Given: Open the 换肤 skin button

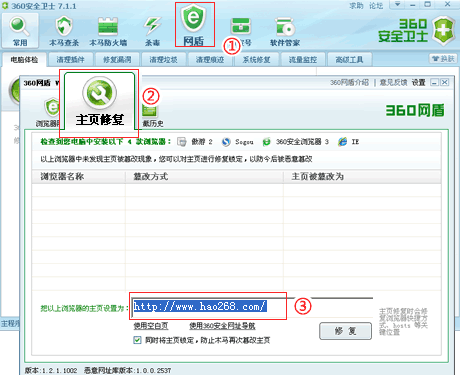Looking at the screenshot, I should pos(443,59).
